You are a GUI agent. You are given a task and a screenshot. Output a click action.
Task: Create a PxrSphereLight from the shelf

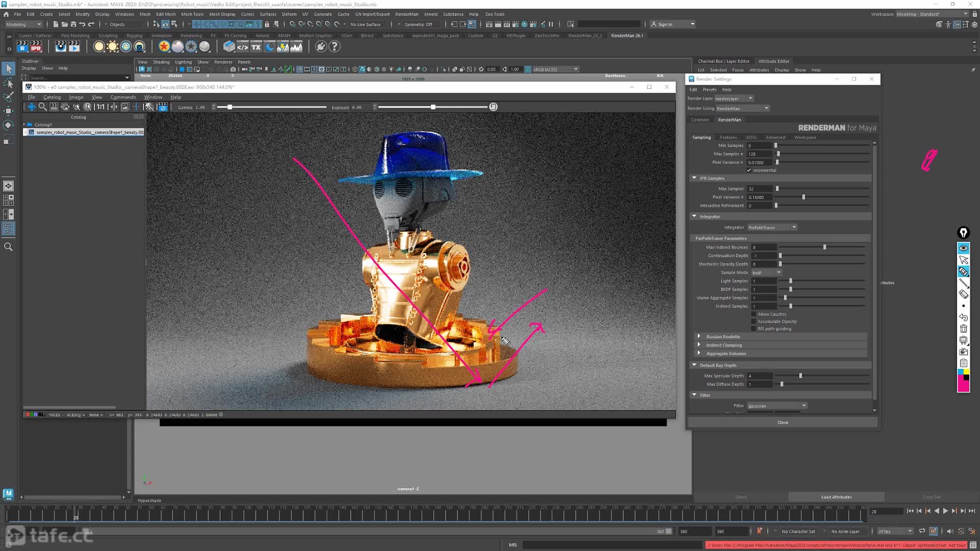(x=99, y=47)
